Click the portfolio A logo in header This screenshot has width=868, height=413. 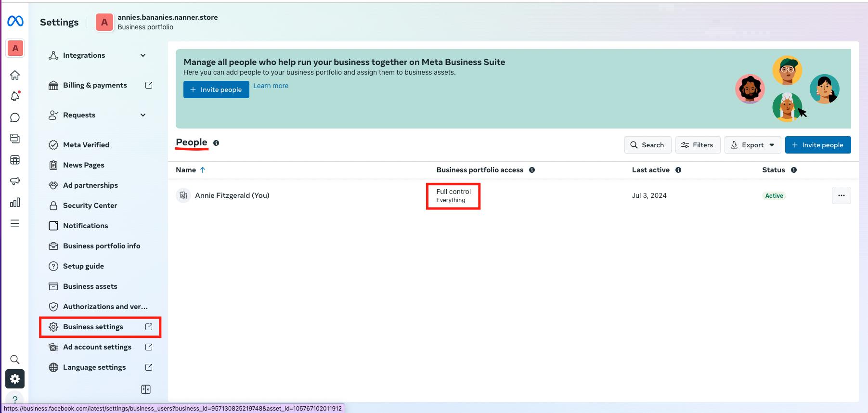pyautogui.click(x=104, y=22)
